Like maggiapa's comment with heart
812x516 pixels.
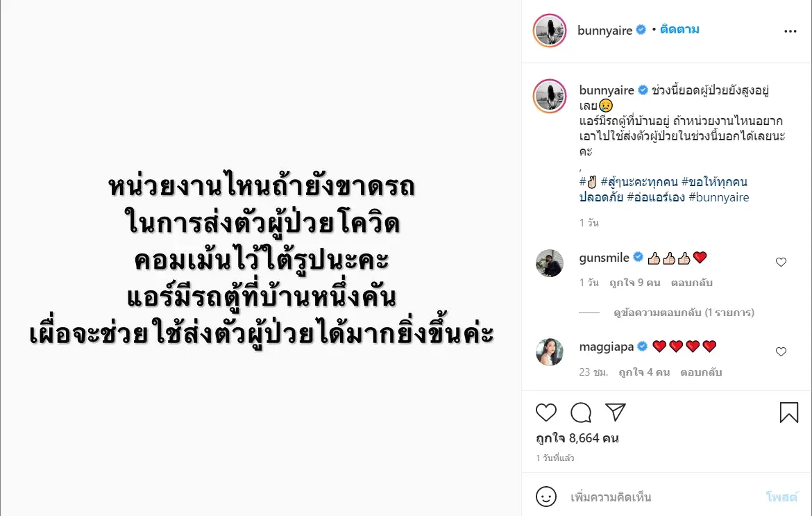pyautogui.click(x=781, y=352)
